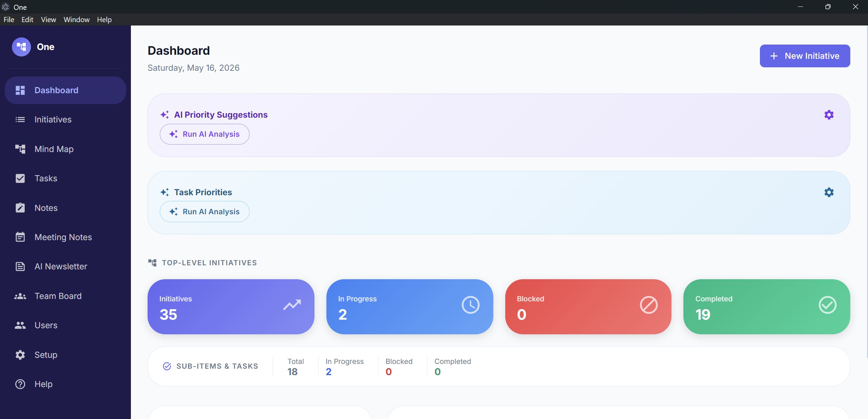This screenshot has width=868, height=419.
Task: Click the Help question mark icon
Action: (20, 384)
